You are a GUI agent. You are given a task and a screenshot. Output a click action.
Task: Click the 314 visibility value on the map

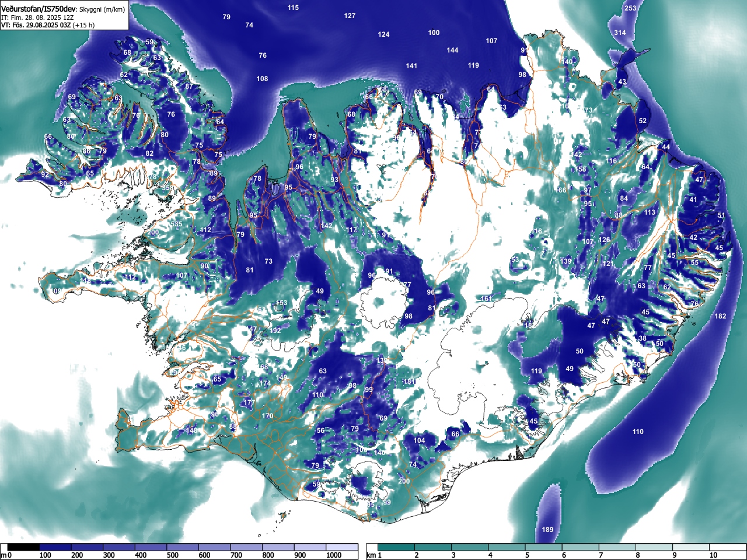click(x=620, y=33)
